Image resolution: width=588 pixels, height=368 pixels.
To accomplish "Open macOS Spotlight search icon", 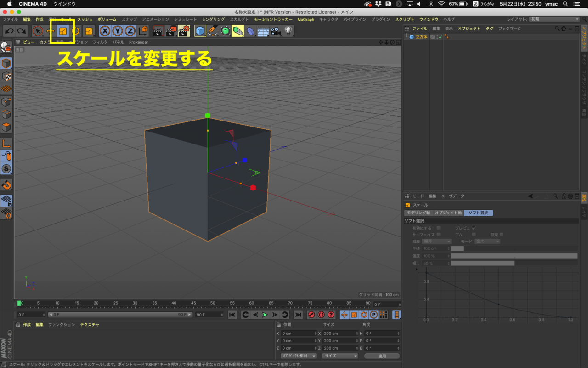I will pos(565,4).
